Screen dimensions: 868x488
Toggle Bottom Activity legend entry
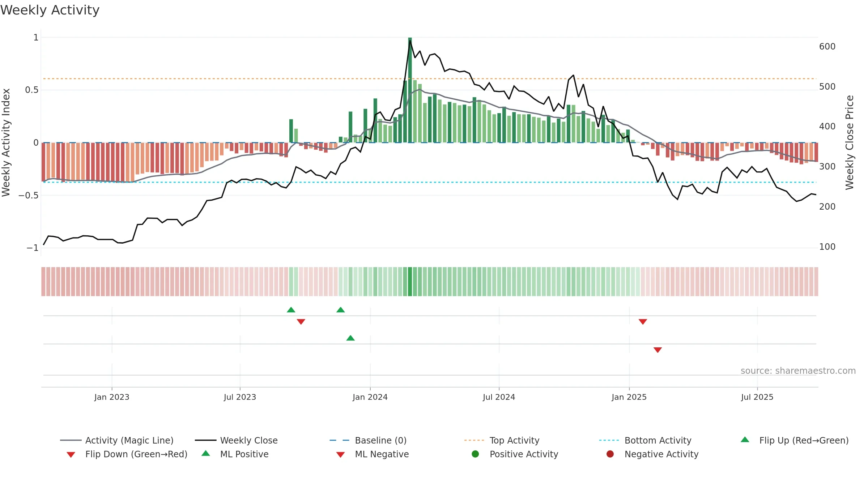pos(645,440)
